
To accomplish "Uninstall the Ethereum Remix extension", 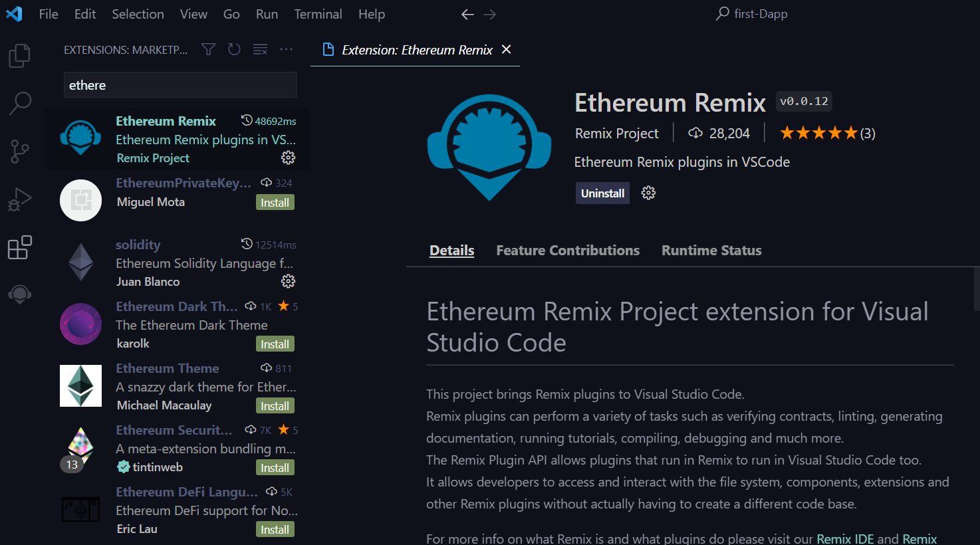I will [x=602, y=193].
